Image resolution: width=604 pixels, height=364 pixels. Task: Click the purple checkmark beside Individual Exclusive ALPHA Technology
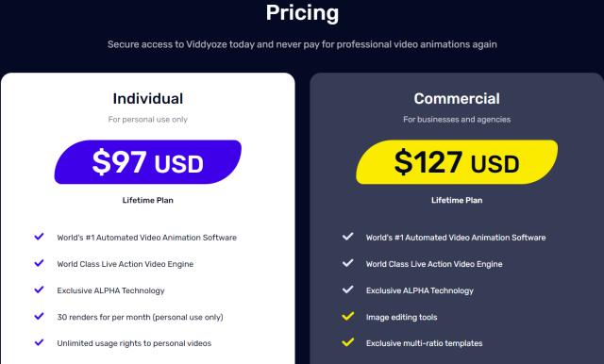[x=39, y=290]
